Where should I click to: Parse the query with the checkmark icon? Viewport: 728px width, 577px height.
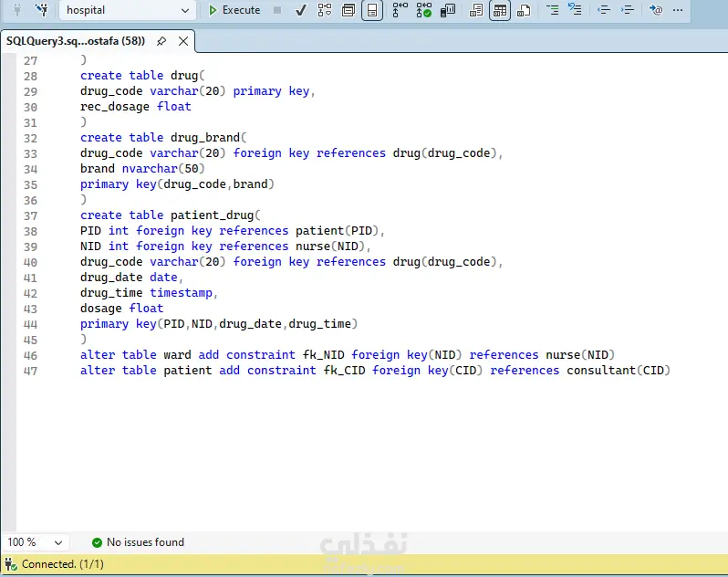(301, 10)
